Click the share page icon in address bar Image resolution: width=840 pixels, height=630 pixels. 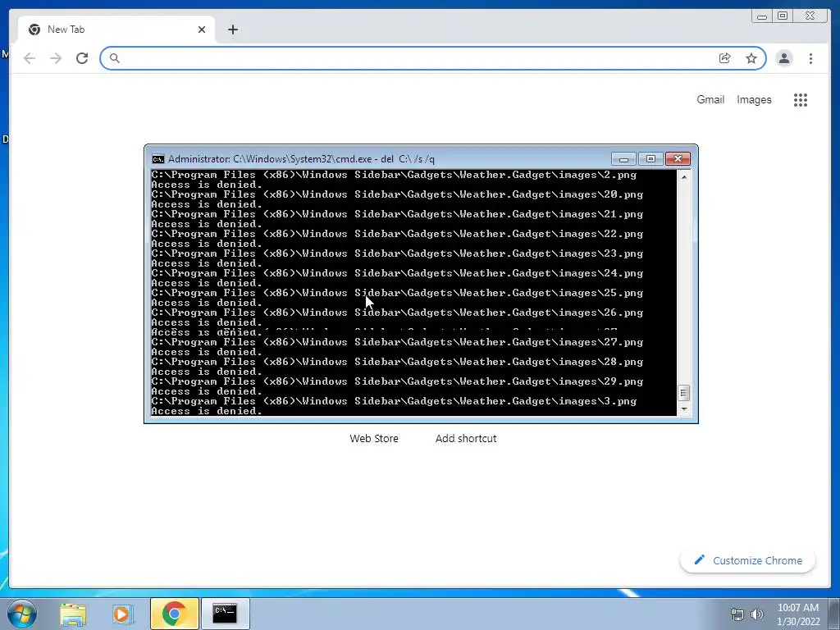pyautogui.click(x=725, y=58)
